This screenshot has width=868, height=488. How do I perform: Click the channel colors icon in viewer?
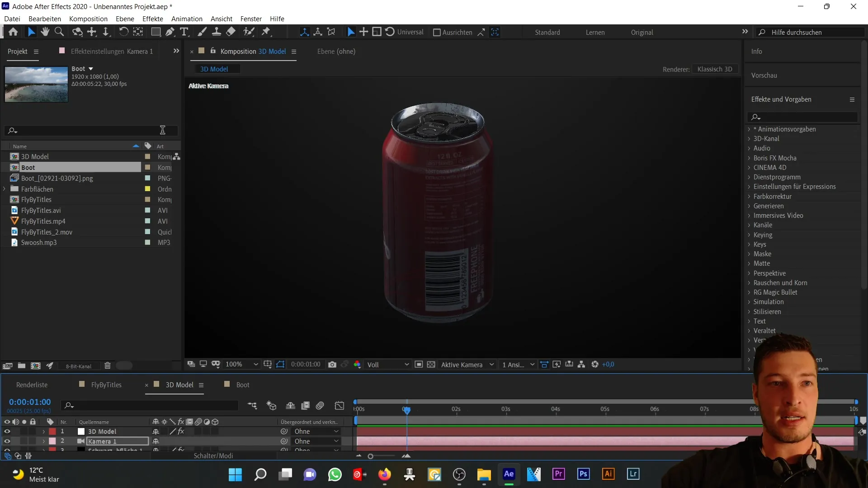tap(357, 365)
